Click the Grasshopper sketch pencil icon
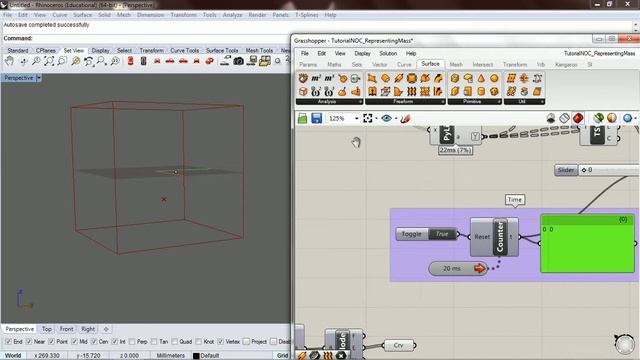640x360 pixels. pyautogui.click(x=405, y=118)
